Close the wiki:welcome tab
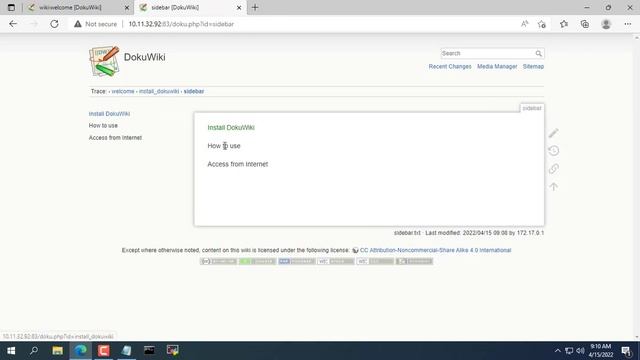Image resolution: width=640 pixels, height=360 pixels. [127, 8]
